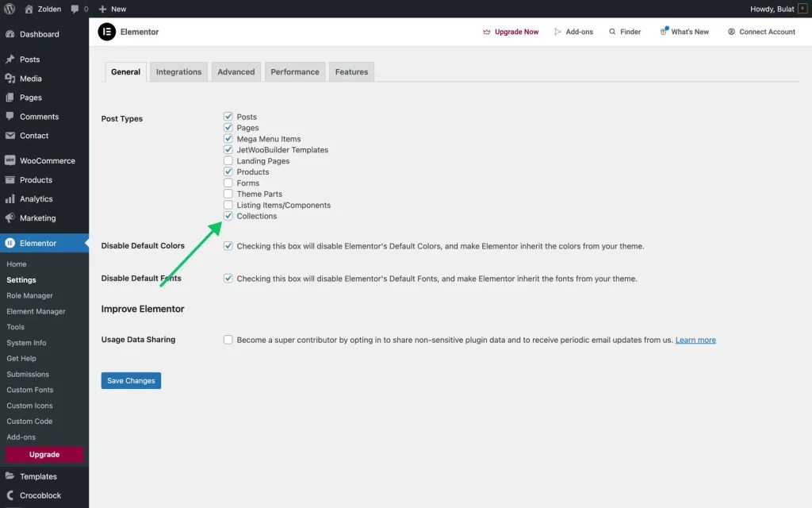Open Elementor Finder search
Image resolution: width=812 pixels, height=508 pixels.
coord(625,32)
